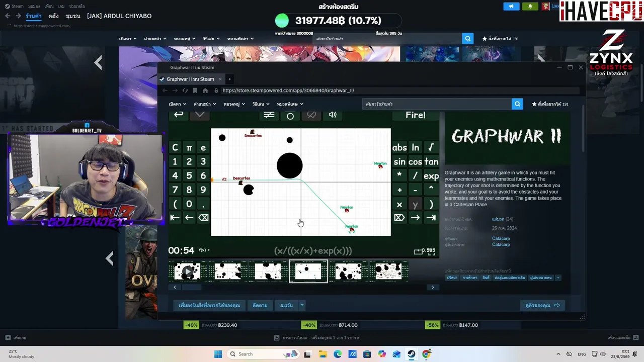
Task: Go back in the Graphwar II popup browser
Action: pos(165,90)
